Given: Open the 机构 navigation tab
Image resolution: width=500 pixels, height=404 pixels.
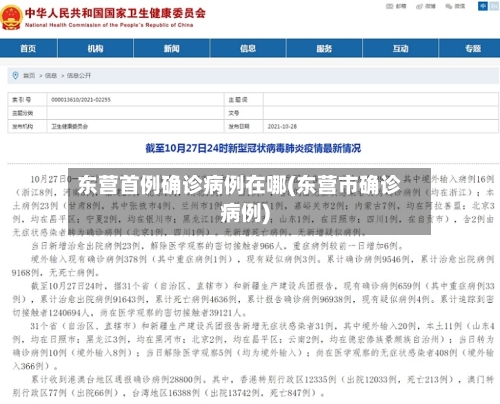Looking at the screenshot, I should tap(95, 48).
